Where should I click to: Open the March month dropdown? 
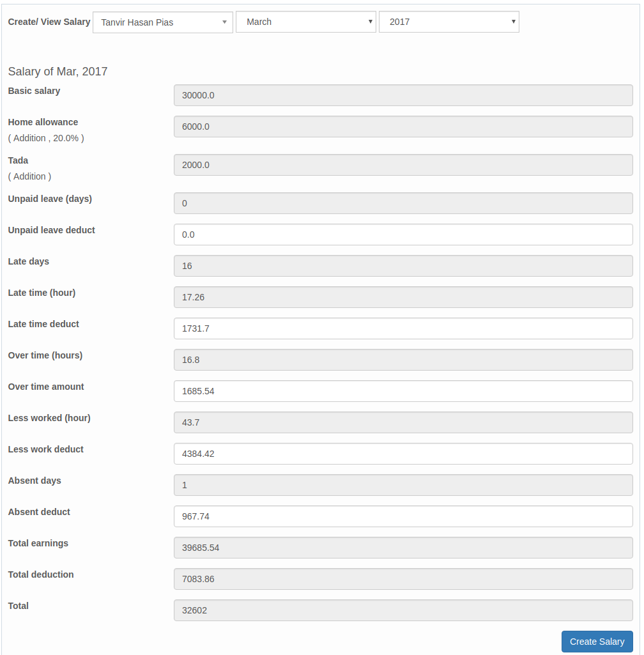305,22
